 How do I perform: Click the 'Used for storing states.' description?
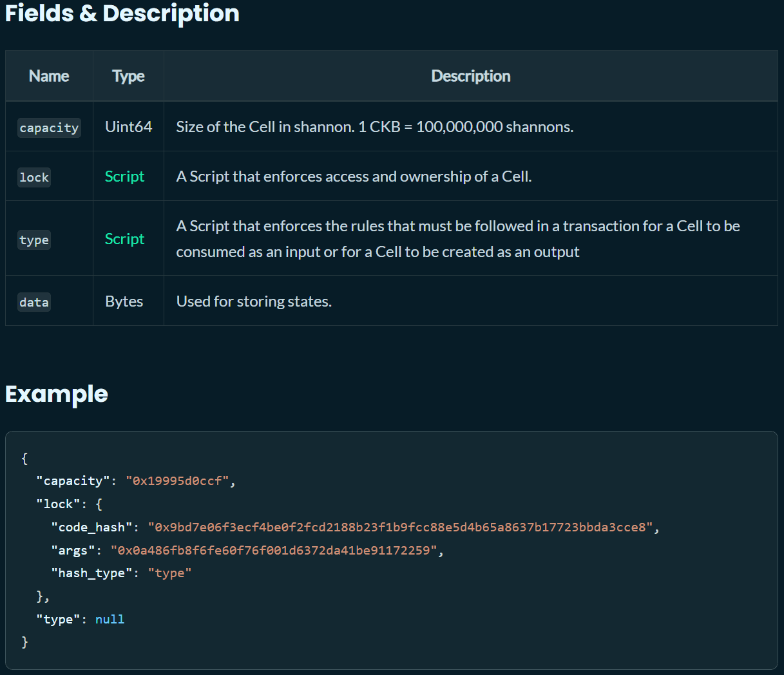[x=254, y=301]
